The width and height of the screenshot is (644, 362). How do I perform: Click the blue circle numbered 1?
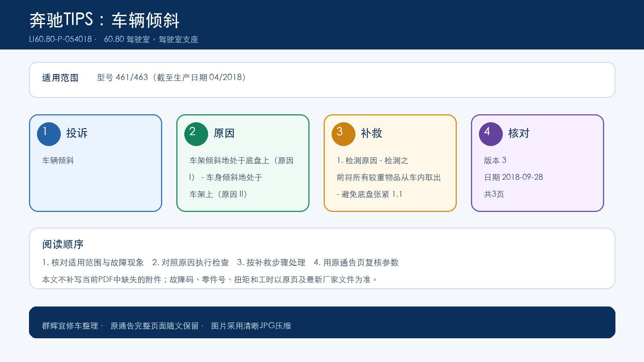click(x=49, y=134)
